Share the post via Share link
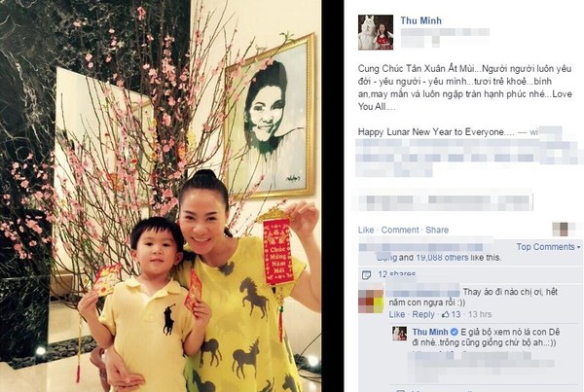The image size is (584, 392). click(437, 231)
